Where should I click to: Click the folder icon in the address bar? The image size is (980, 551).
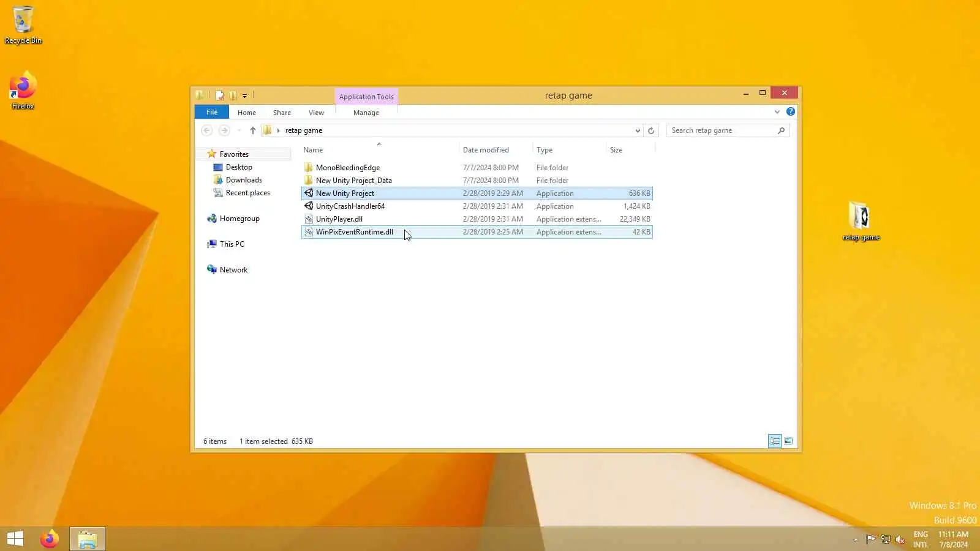(x=268, y=130)
